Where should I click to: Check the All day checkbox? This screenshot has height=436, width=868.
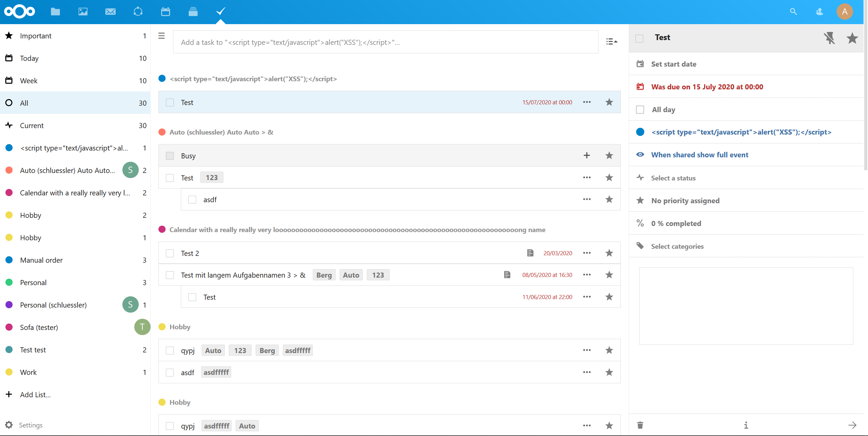pos(640,110)
